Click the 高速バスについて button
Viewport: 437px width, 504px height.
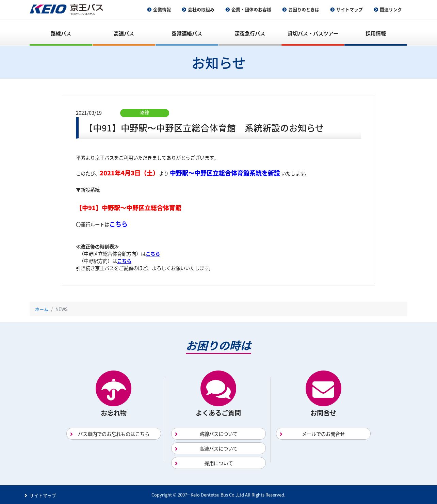point(218,448)
